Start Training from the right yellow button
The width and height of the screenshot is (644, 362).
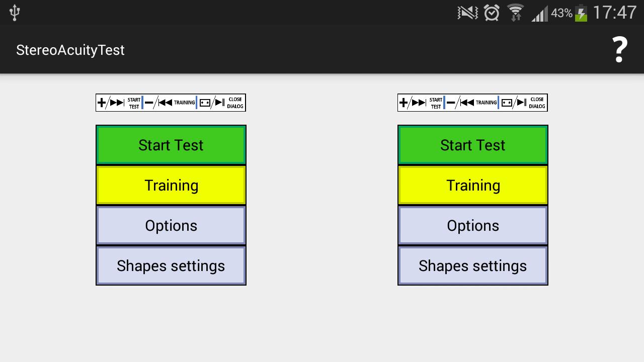click(473, 185)
